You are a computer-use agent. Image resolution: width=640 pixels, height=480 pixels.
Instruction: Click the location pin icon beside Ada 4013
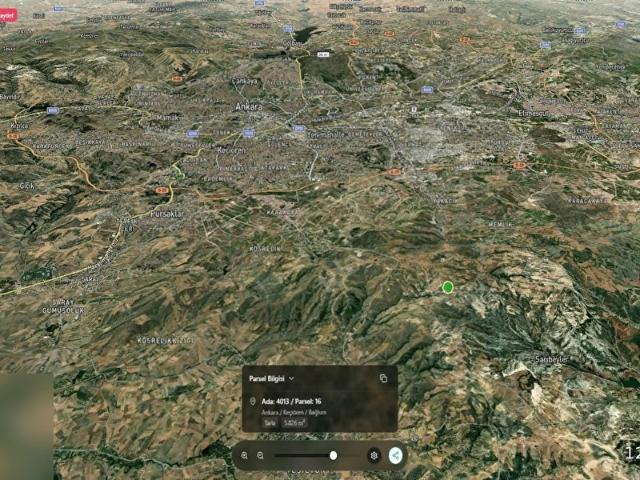click(x=253, y=402)
